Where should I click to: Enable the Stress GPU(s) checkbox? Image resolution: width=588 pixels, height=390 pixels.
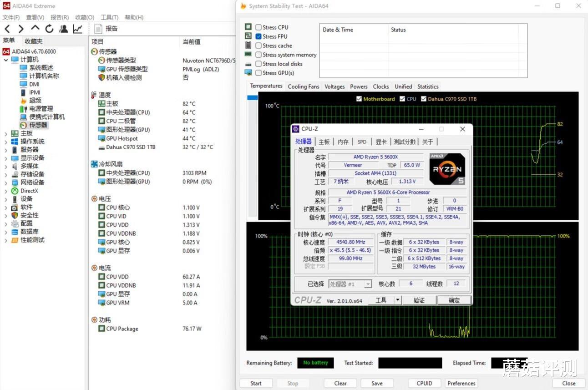(259, 73)
